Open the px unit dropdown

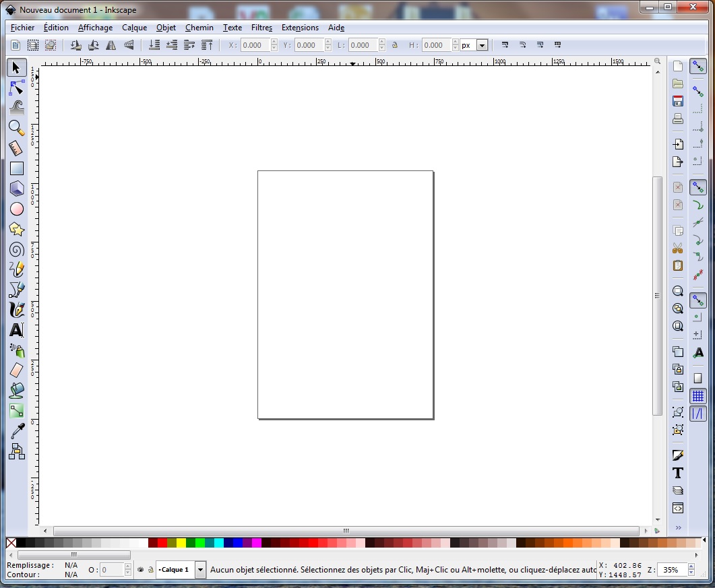tap(483, 45)
